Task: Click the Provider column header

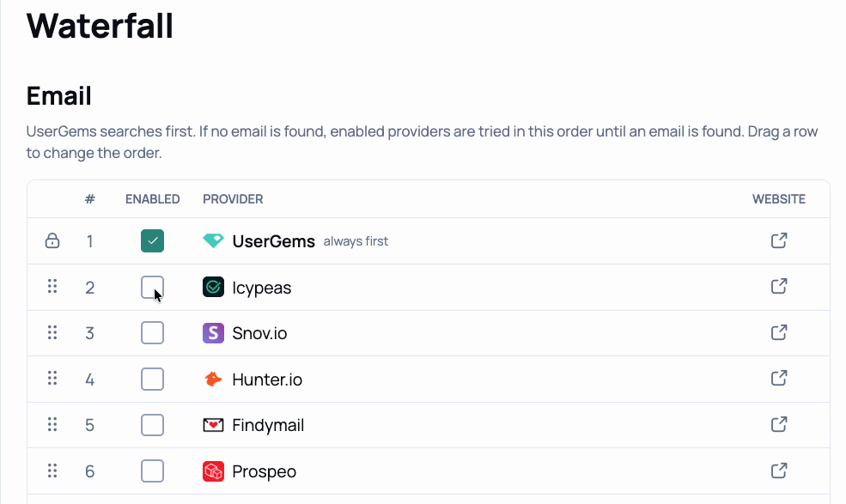Action: click(x=233, y=199)
